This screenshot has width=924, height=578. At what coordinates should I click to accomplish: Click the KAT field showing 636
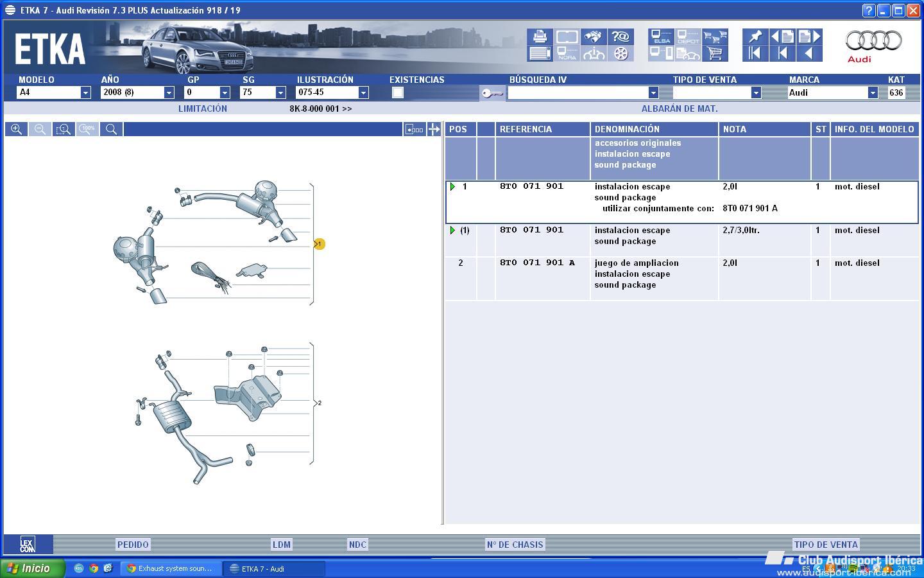[x=897, y=92]
